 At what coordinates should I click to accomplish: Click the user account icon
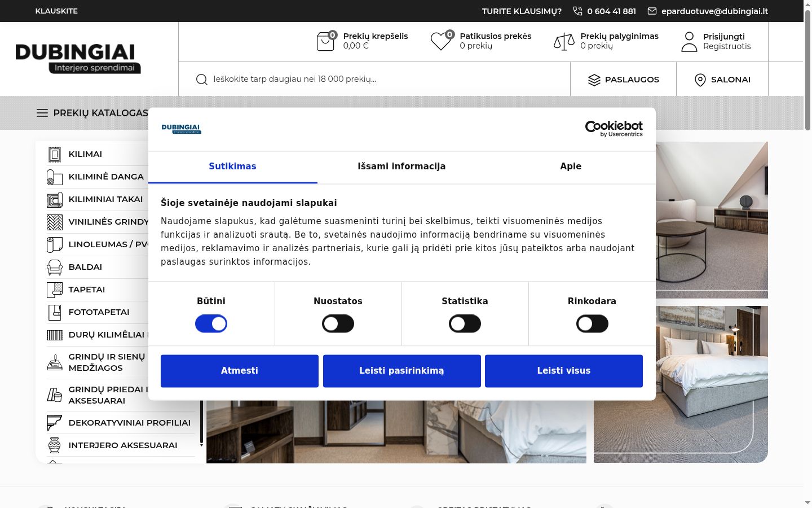689,42
